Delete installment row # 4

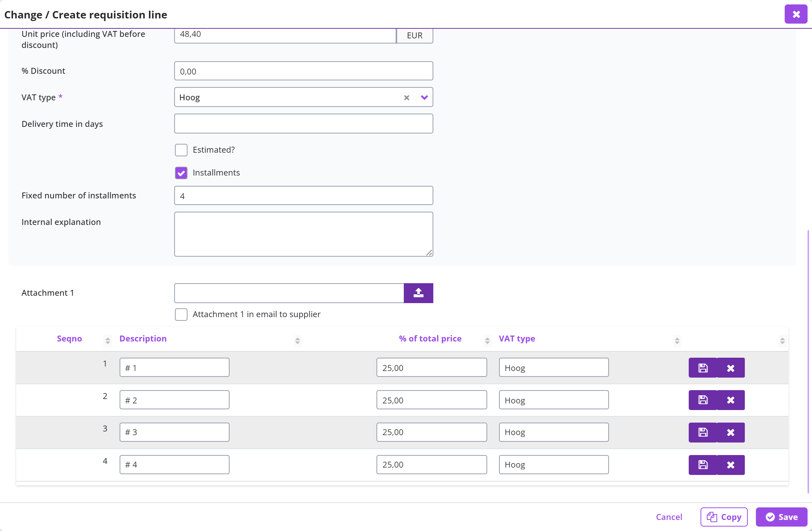tap(731, 465)
